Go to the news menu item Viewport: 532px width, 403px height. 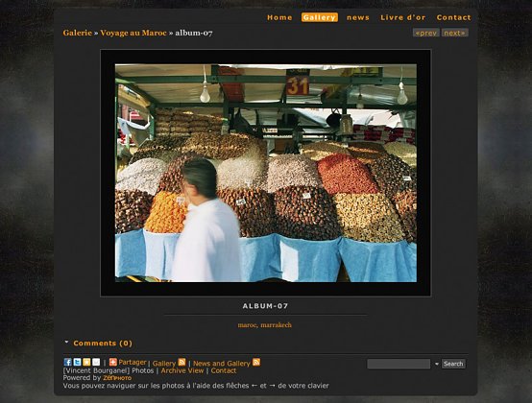[x=358, y=17]
